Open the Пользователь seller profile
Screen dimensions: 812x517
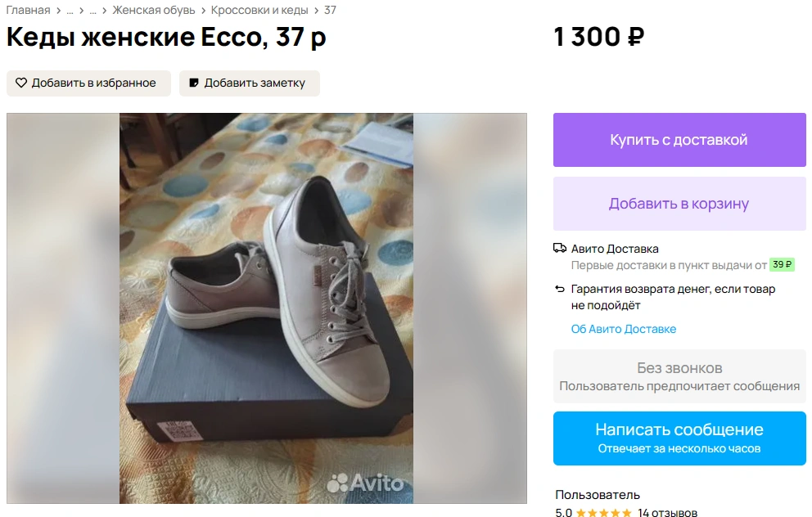(598, 495)
